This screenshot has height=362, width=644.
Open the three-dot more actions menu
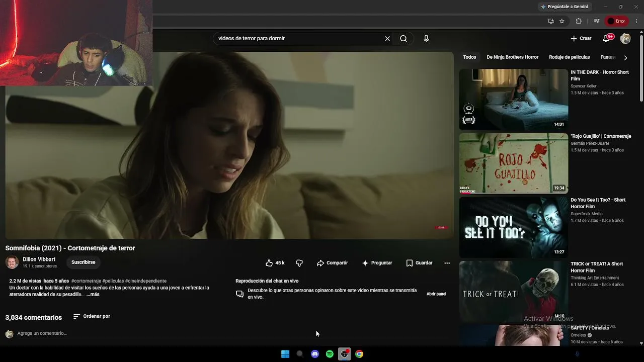(x=447, y=263)
